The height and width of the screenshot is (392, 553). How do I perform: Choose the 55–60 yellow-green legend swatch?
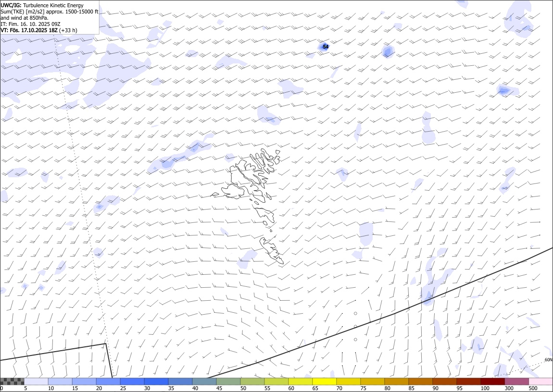[x=276, y=381]
